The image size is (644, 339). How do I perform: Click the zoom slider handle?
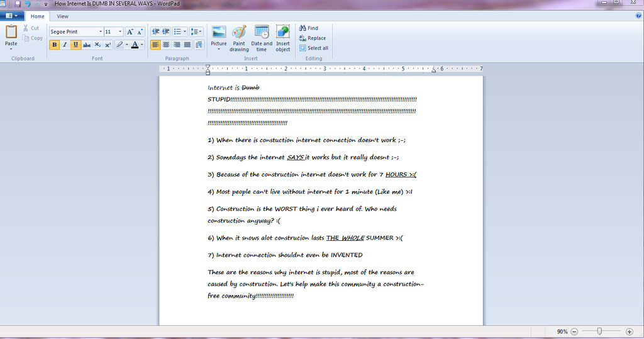coord(599,331)
